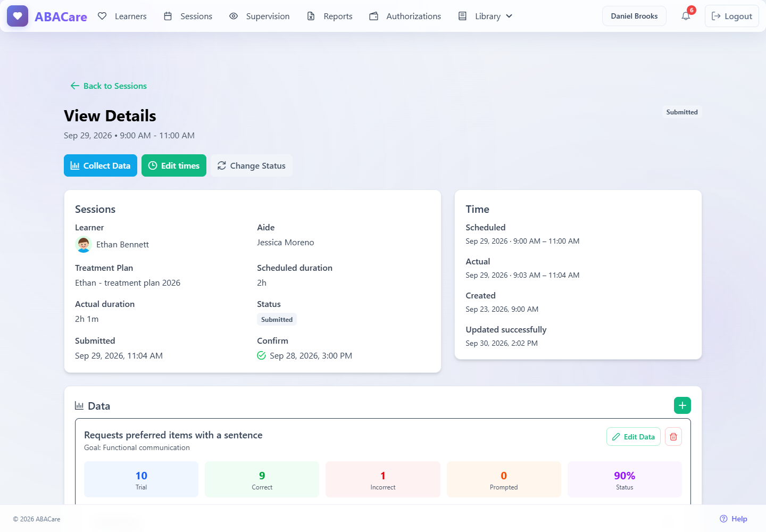The image size is (766, 532).
Task: Click the Learners heart icon in the navbar
Action: tap(102, 16)
